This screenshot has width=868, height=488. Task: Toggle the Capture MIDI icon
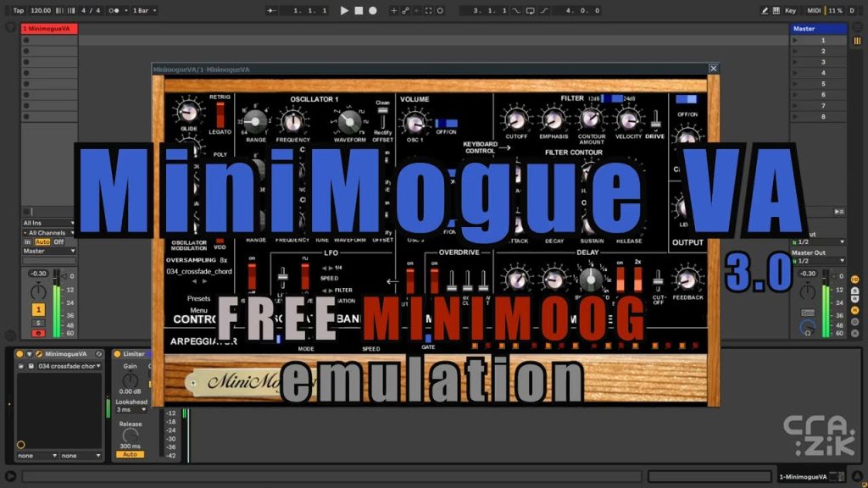(x=428, y=10)
